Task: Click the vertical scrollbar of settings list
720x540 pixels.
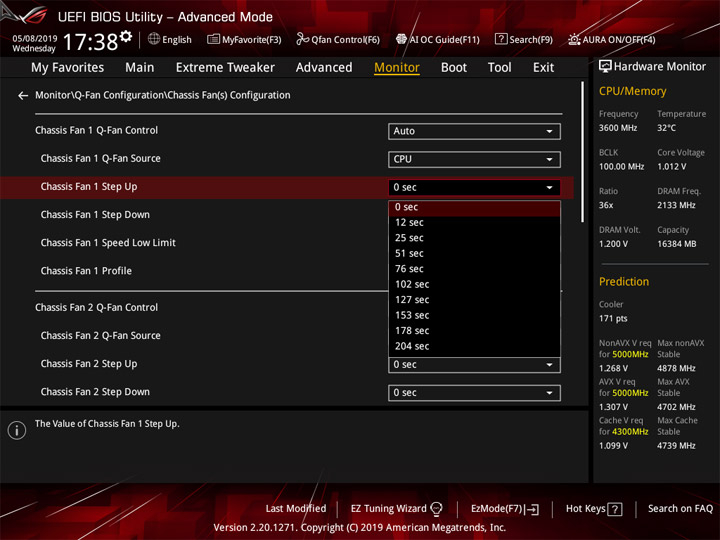Action: pos(583,152)
